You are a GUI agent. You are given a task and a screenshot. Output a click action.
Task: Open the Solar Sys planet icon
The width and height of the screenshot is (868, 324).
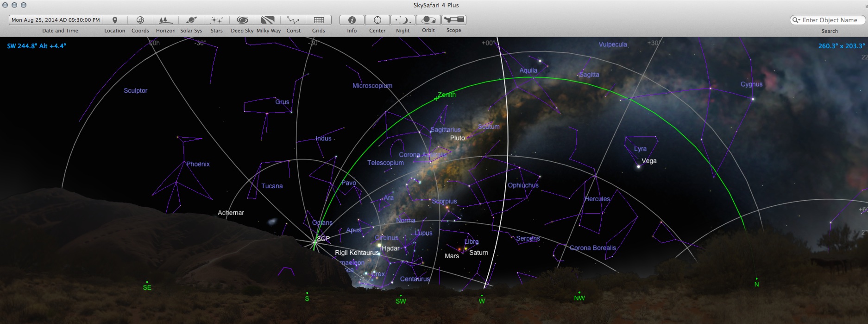tap(191, 20)
